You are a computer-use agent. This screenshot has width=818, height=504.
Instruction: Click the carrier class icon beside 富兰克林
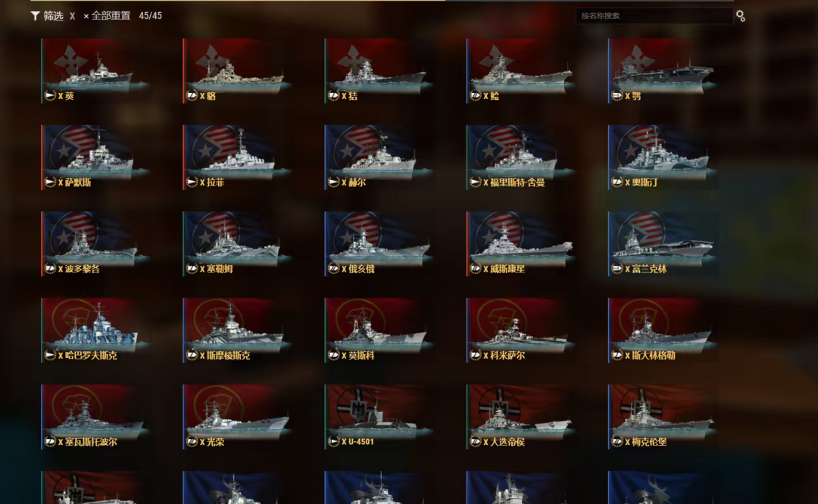(x=617, y=269)
